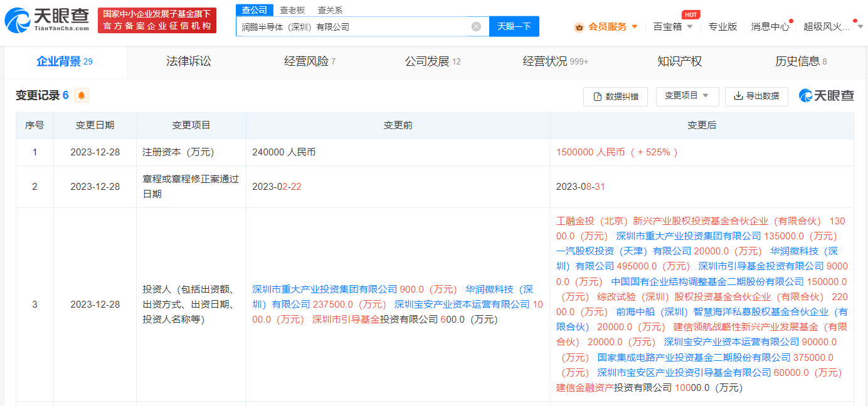Click the 会员服务 crown icon
The image size is (868, 406).
(x=579, y=27)
